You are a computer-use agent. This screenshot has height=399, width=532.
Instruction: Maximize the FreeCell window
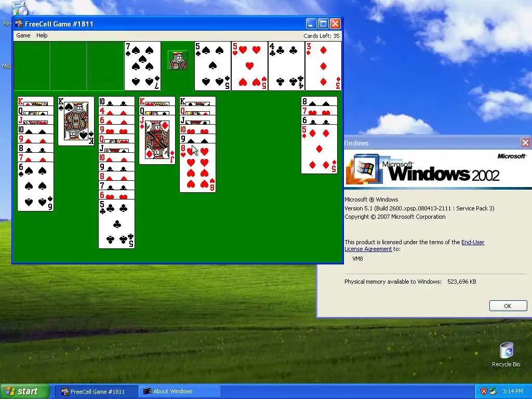click(323, 24)
